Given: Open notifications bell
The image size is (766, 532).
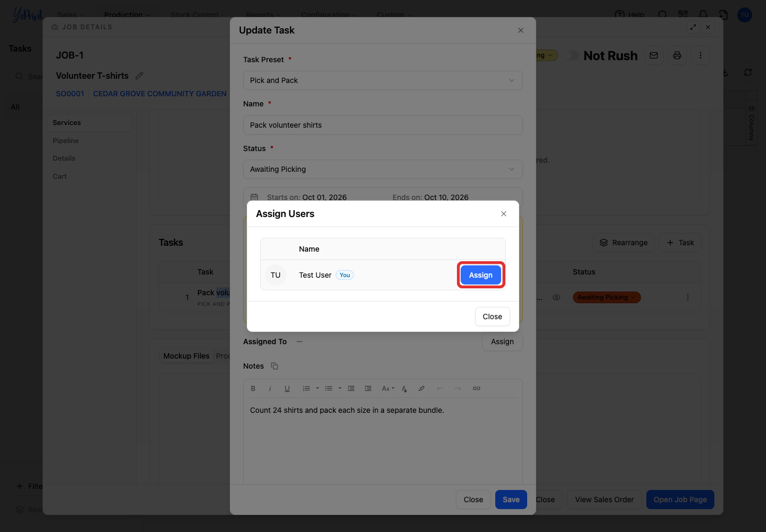Looking at the screenshot, I should pos(703,14).
